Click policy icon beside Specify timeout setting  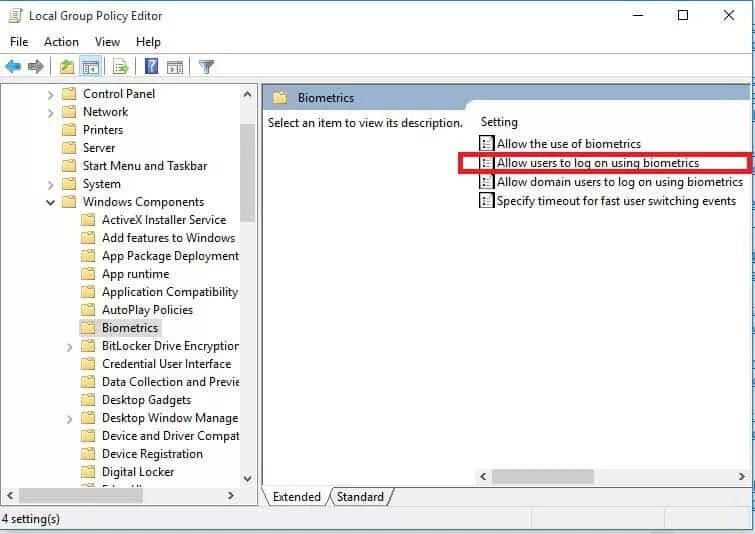pos(486,200)
